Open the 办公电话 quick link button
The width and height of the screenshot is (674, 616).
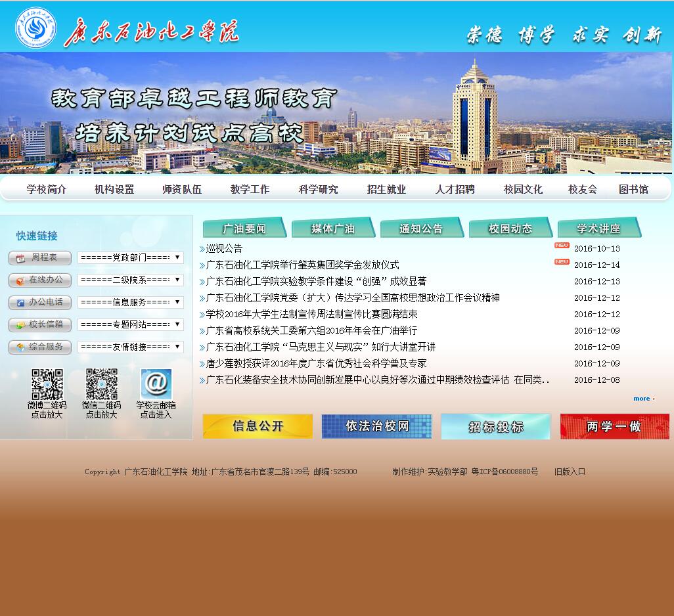click(40, 302)
